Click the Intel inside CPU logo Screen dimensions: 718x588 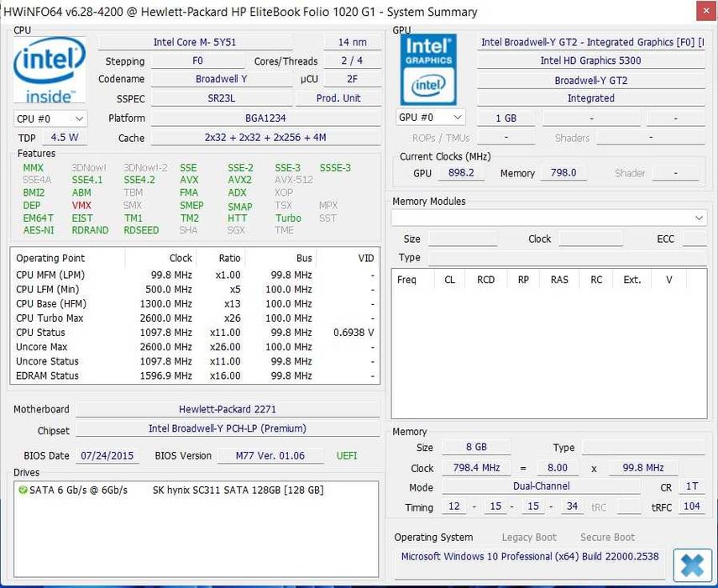(50, 71)
